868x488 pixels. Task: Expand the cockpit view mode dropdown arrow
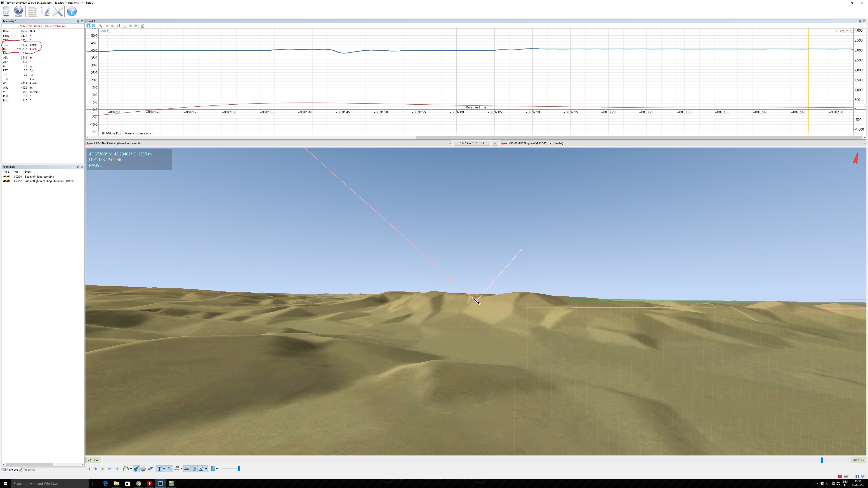131,469
